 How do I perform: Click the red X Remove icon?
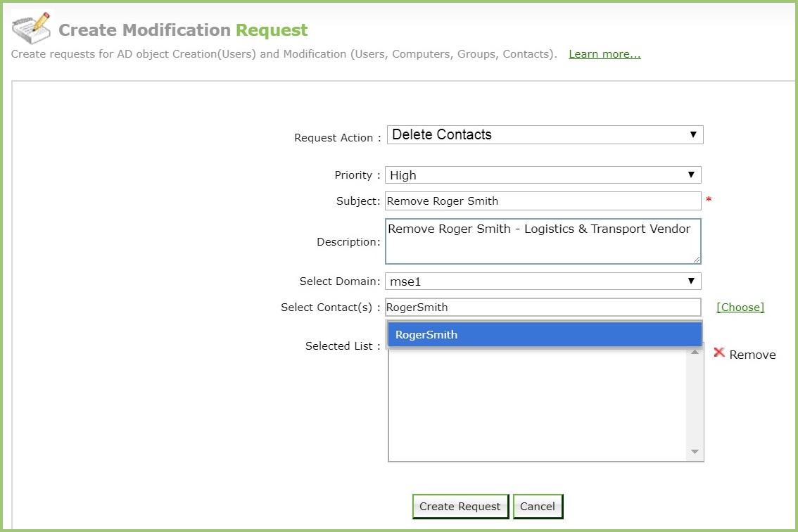[718, 353]
